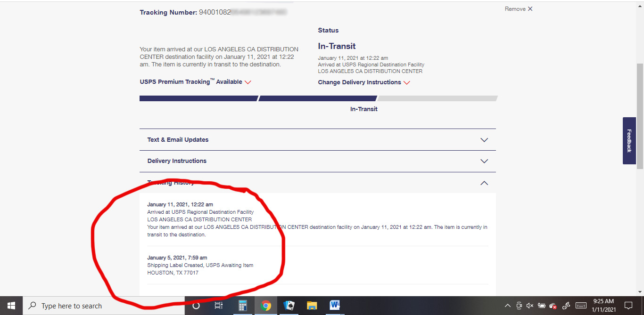Open File Explorer from taskbar

point(312,306)
